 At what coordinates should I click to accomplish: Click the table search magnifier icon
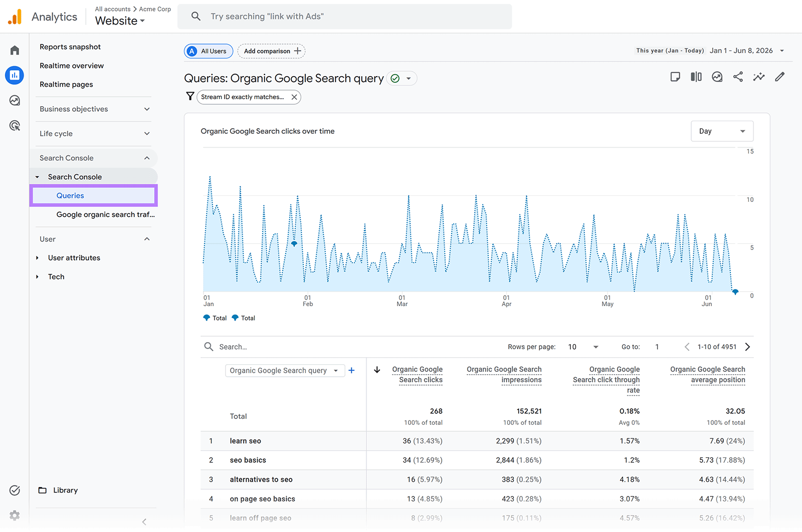point(209,347)
